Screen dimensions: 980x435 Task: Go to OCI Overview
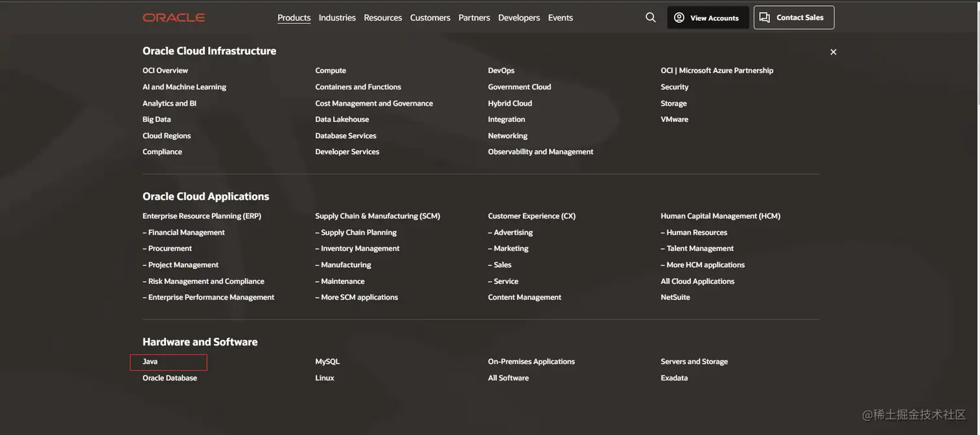[165, 71]
